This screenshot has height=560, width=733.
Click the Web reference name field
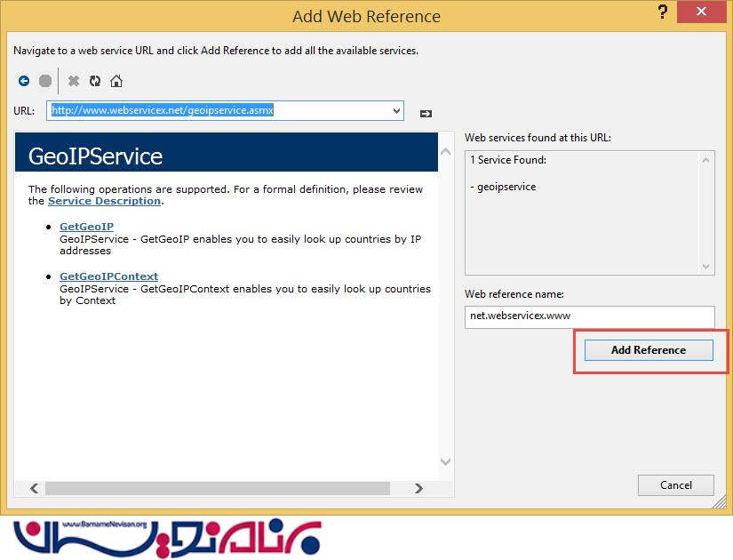pos(589,316)
